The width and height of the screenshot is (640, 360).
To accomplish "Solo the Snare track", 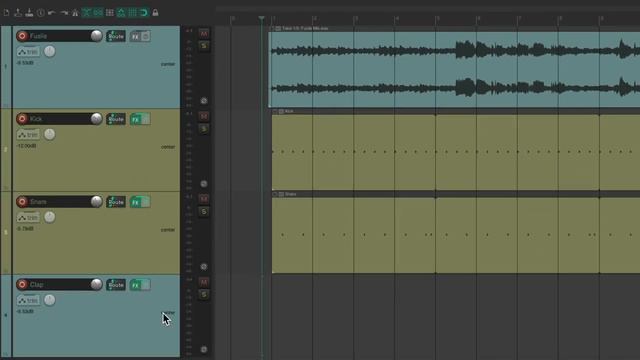I will coord(204,211).
